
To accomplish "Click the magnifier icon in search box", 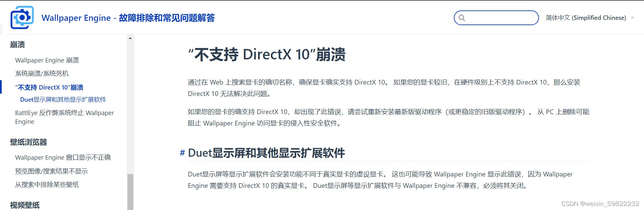I will pyautogui.click(x=462, y=18).
